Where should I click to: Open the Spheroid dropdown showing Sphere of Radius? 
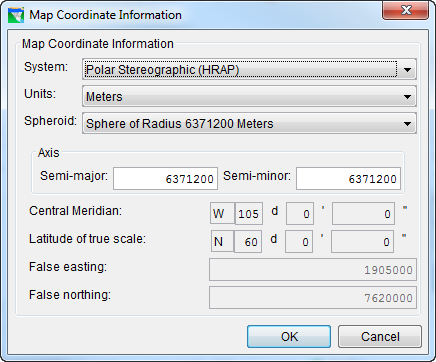pyautogui.click(x=249, y=123)
